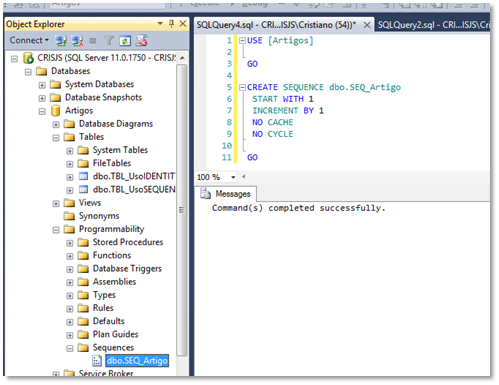The width and height of the screenshot is (499, 385).
Task: Click the Database Diagrams folder icon
Action: click(69, 124)
